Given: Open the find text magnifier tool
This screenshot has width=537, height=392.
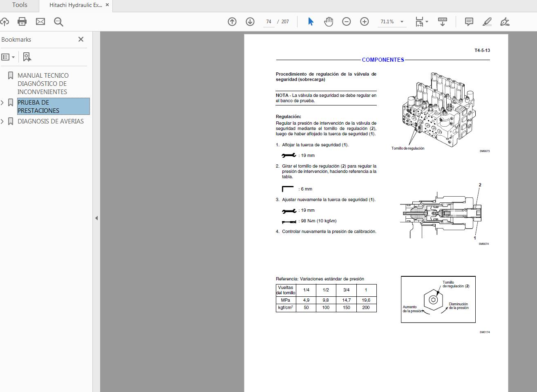Looking at the screenshot, I should tap(58, 22).
